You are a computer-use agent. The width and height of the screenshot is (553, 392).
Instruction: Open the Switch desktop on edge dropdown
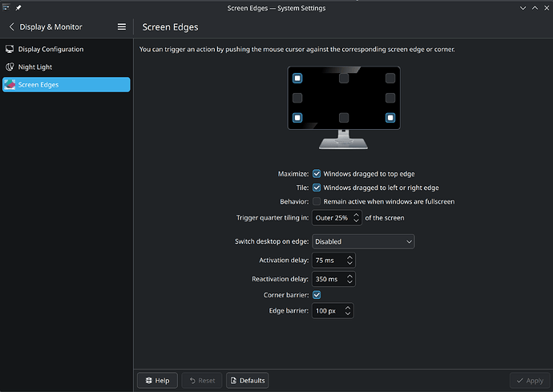364,241
